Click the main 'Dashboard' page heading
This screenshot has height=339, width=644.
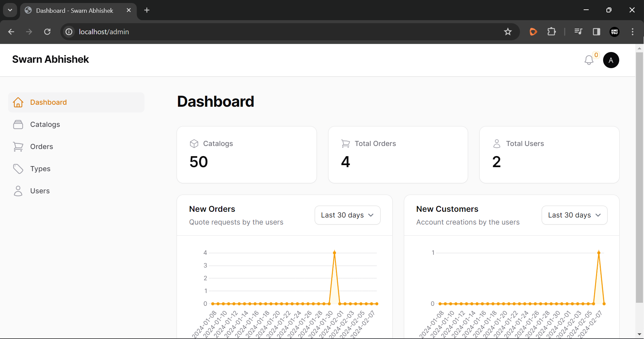coord(216,101)
